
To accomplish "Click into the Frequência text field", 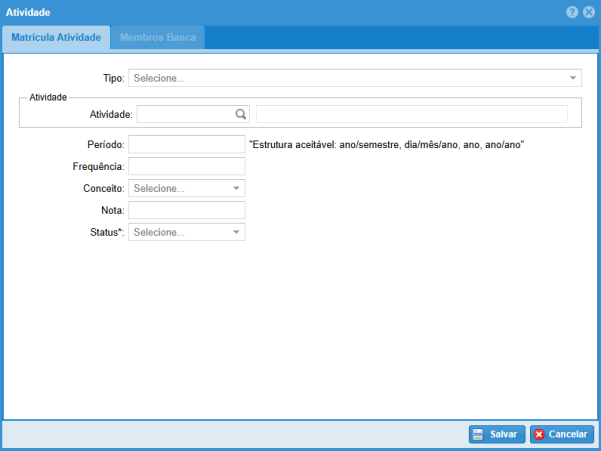I will click(x=187, y=166).
